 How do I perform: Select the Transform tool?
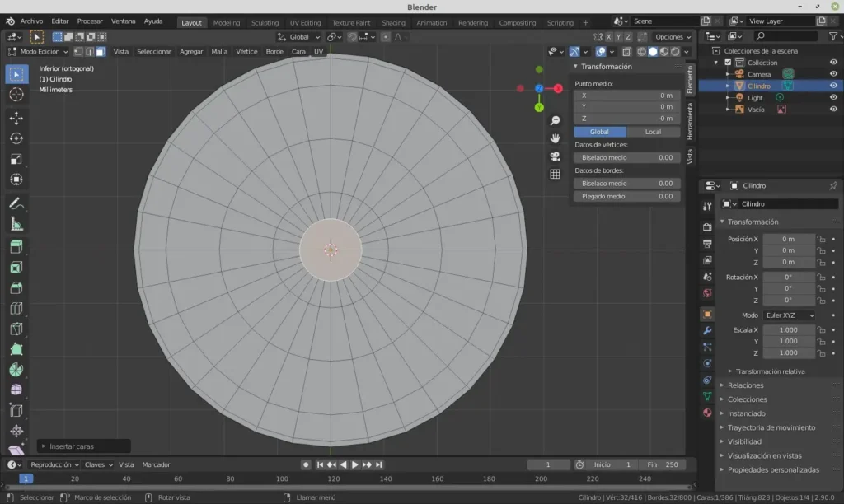[16, 179]
